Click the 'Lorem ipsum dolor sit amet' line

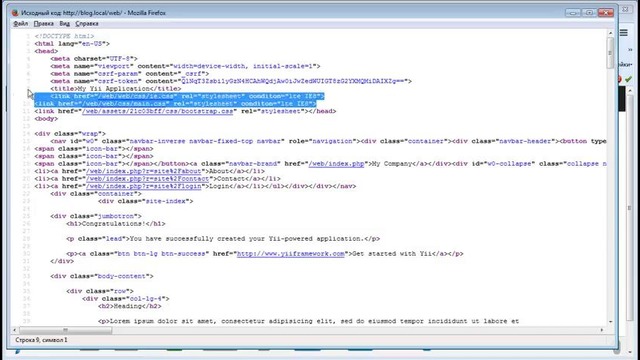click(308, 321)
